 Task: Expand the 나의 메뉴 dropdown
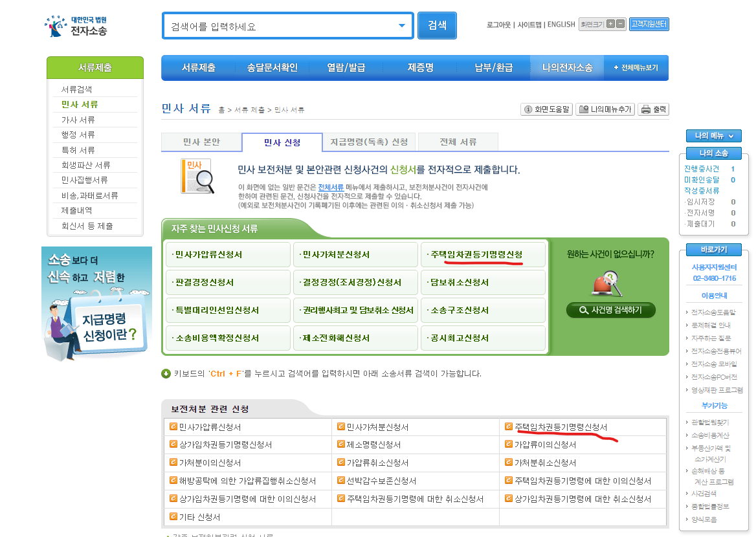pyautogui.click(x=713, y=136)
